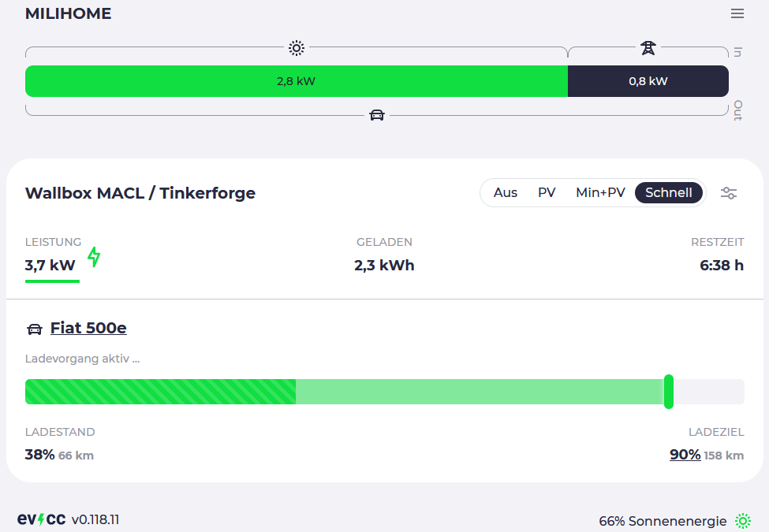This screenshot has width=769, height=532.
Task: Click the car icon beside Fiat 500e
Action: click(35, 329)
